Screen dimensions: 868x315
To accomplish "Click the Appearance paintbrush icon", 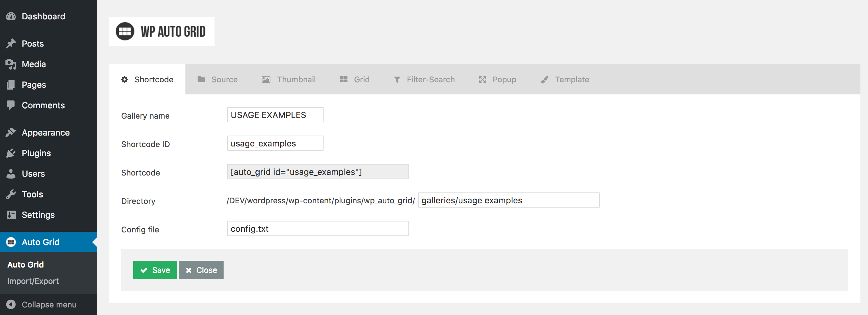I will tap(11, 132).
